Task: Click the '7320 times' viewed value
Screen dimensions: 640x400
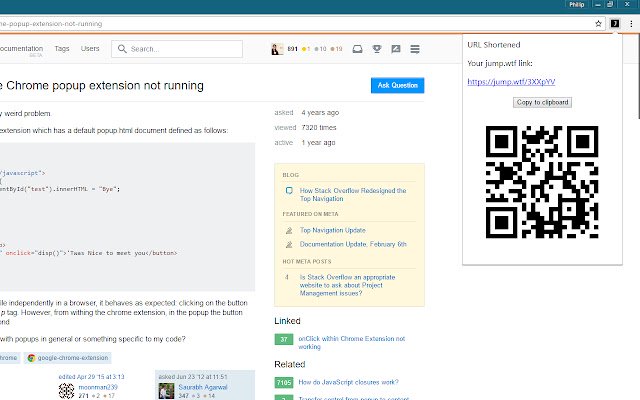Action: pyautogui.click(x=319, y=127)
